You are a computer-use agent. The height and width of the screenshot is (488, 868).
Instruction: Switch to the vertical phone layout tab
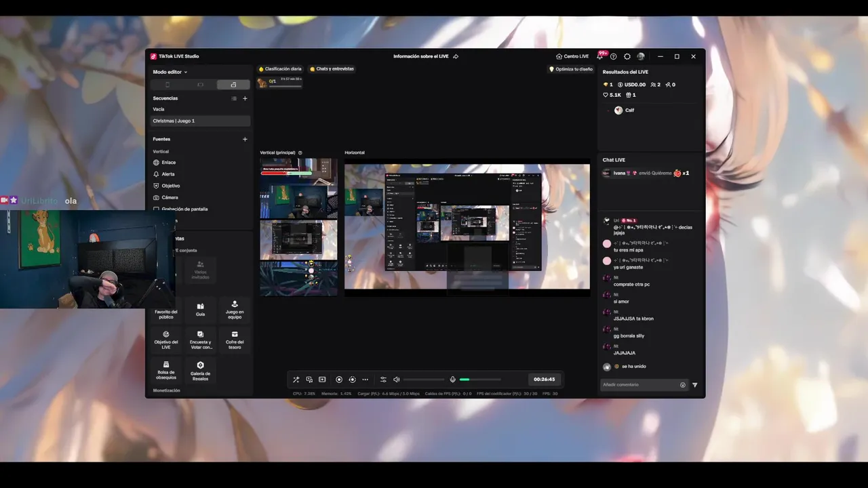[167, 85]
